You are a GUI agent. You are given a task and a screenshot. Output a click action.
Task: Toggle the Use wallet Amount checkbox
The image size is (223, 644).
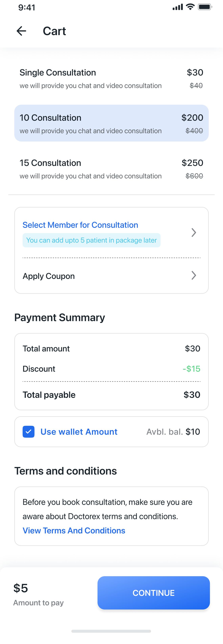(29, 432)
